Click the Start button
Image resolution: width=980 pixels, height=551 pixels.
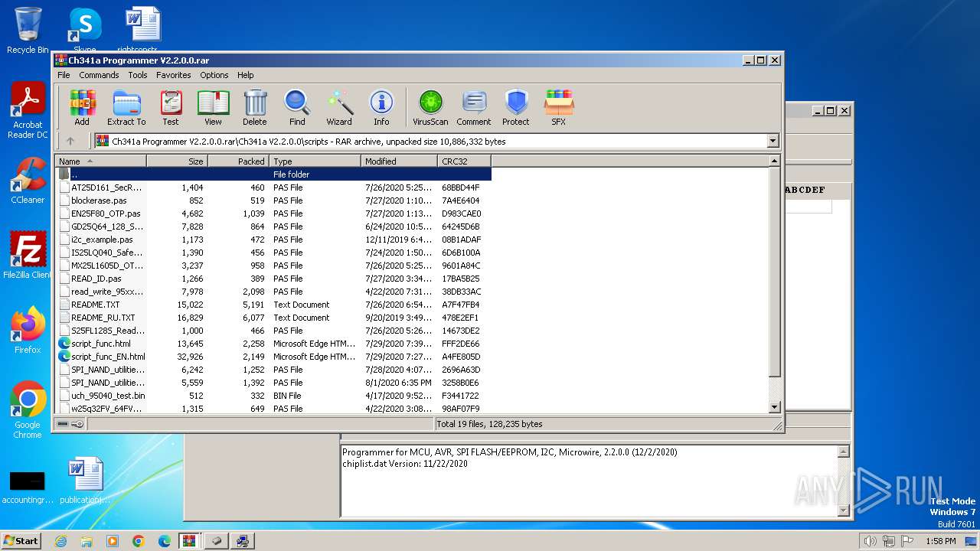click(21, 540)
